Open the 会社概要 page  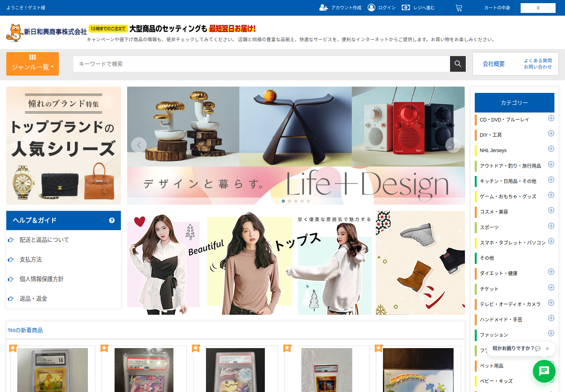point(494,64)
